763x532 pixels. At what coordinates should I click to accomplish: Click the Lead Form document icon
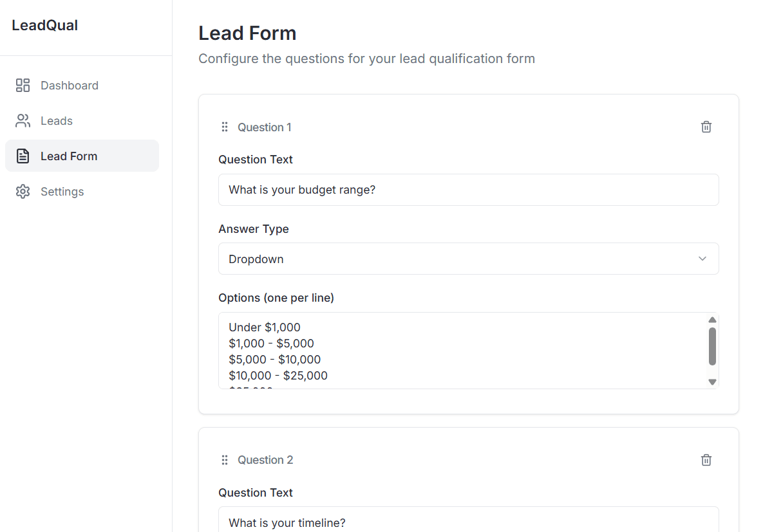click(23, 156)
